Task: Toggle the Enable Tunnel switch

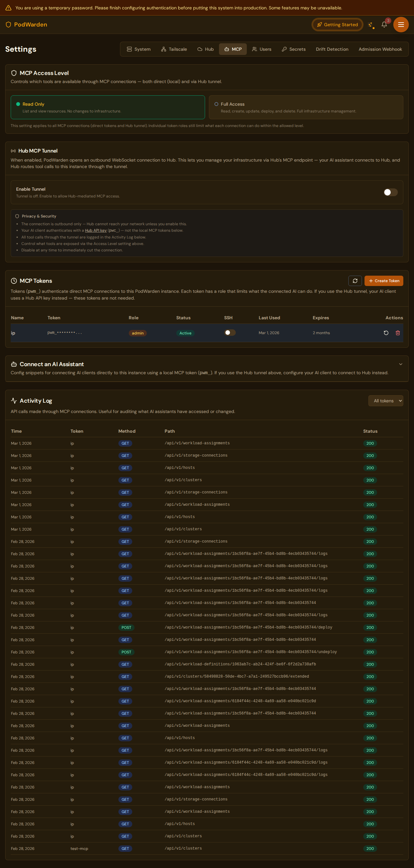Action: tap(391, 192)
